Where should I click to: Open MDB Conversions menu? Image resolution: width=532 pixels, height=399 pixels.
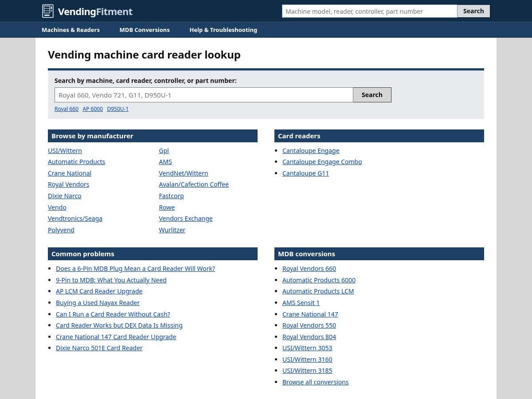(145, 30)
